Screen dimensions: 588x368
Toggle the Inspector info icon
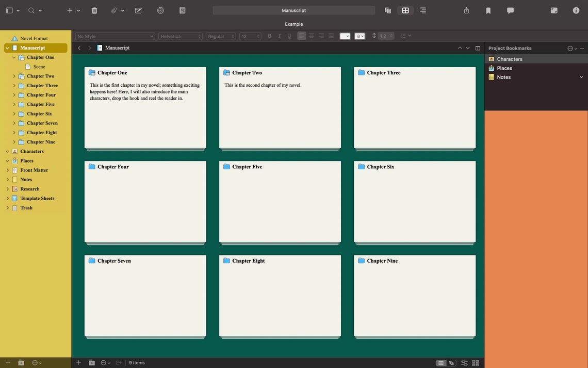[x=576, y=10]
